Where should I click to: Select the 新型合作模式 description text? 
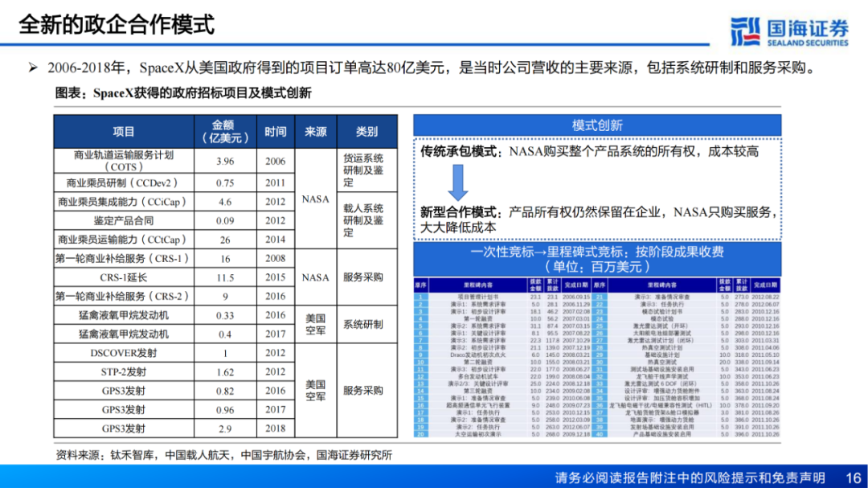tap(599, 219)
